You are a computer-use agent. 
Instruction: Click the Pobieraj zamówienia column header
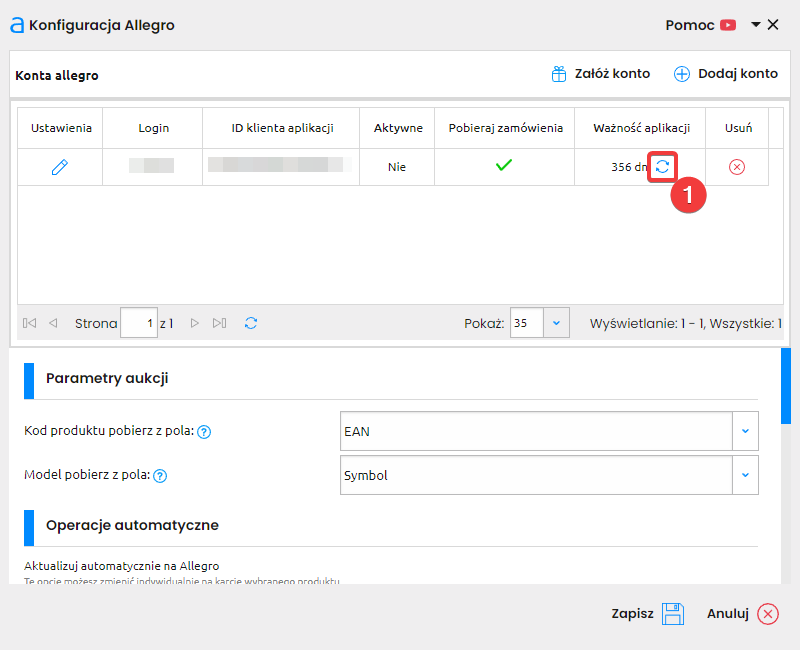(x=505, y=128)
